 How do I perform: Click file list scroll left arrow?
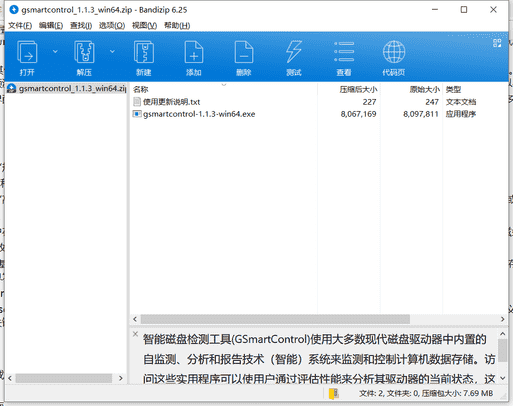(x=135, y=319)
